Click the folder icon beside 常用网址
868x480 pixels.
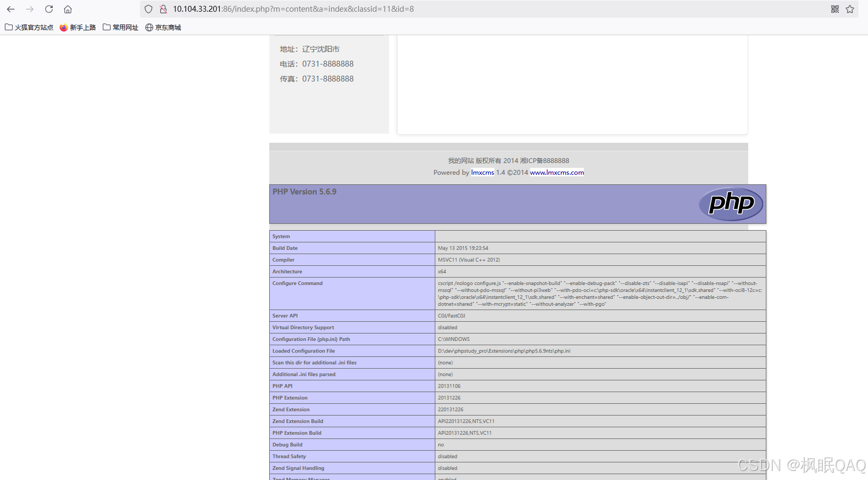coord(107,27)
